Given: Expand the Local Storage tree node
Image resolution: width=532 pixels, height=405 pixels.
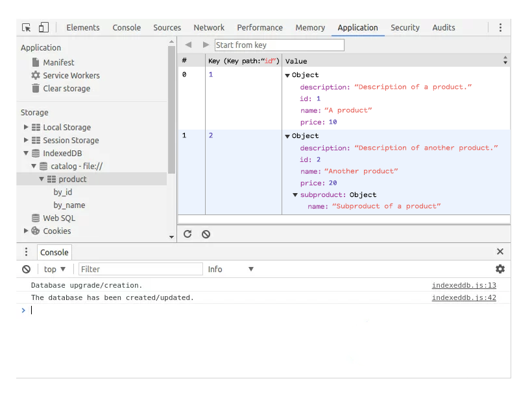Looking at the screenshot, I should point(26,127).
